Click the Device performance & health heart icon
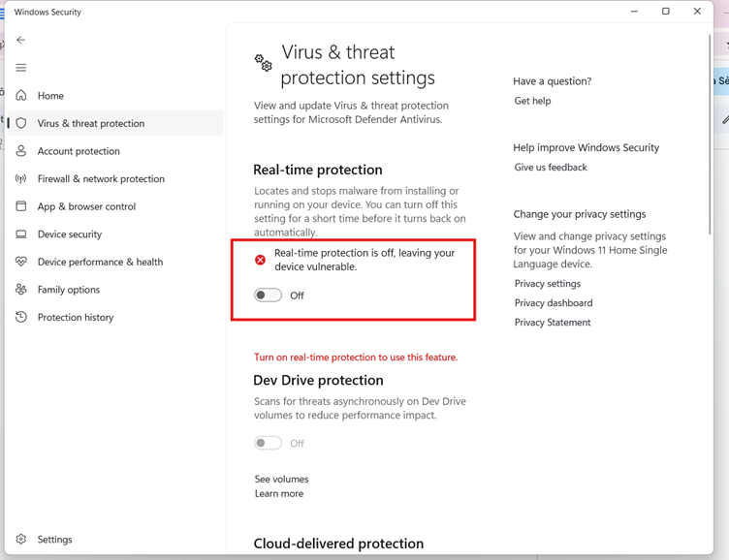Image resolution: width=729 pixels, height=560 pixels. point(21,262)
